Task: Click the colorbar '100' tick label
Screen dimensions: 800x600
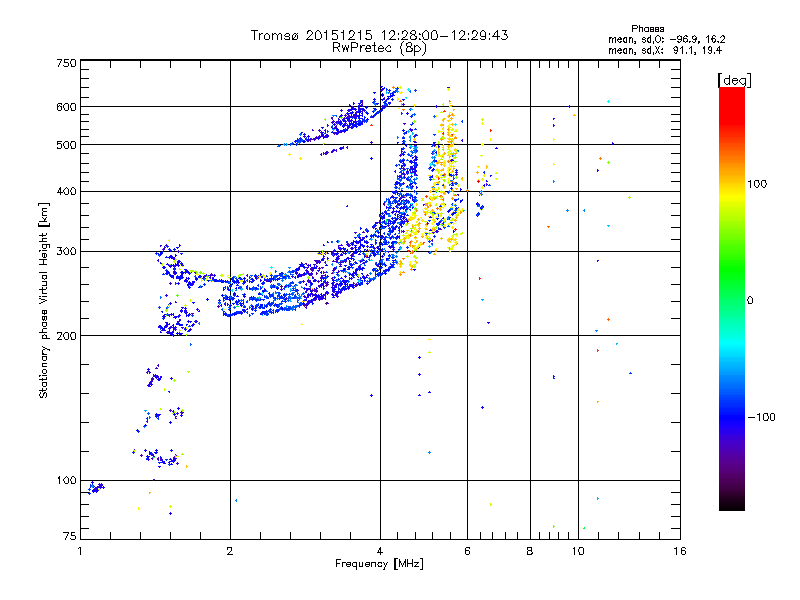Action: (x=757, y=184)
